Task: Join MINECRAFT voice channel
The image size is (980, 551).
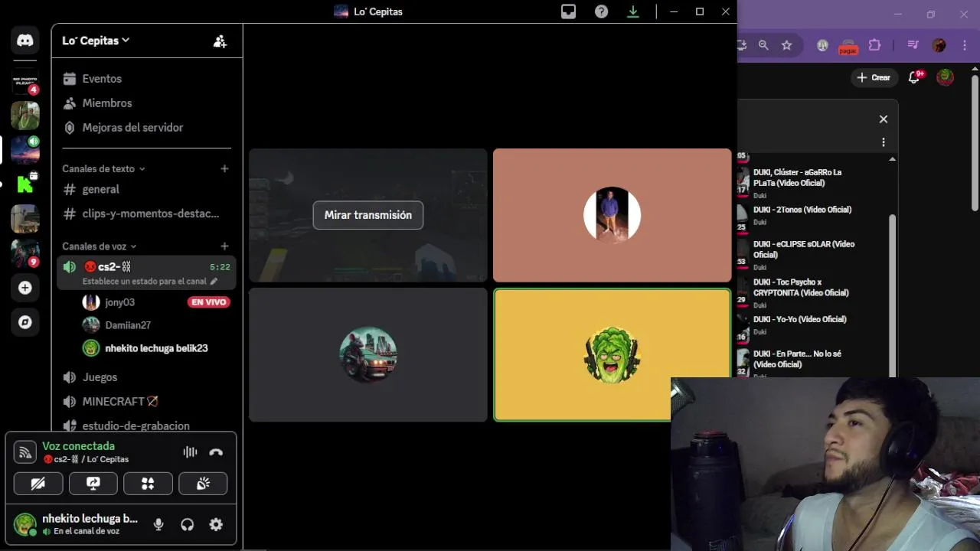Action: point(146,402)
